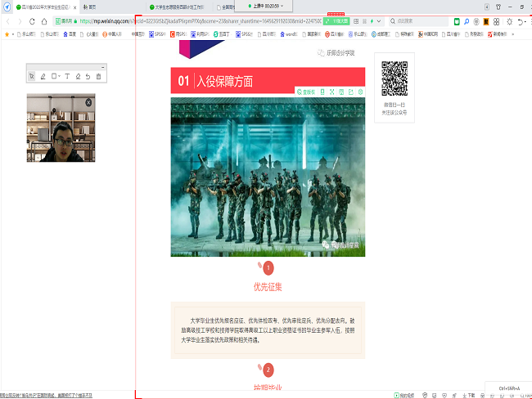Screen dimensions: 532x399
Task: Minimize the annotation toolbar panel
Action: click(102, 67)
